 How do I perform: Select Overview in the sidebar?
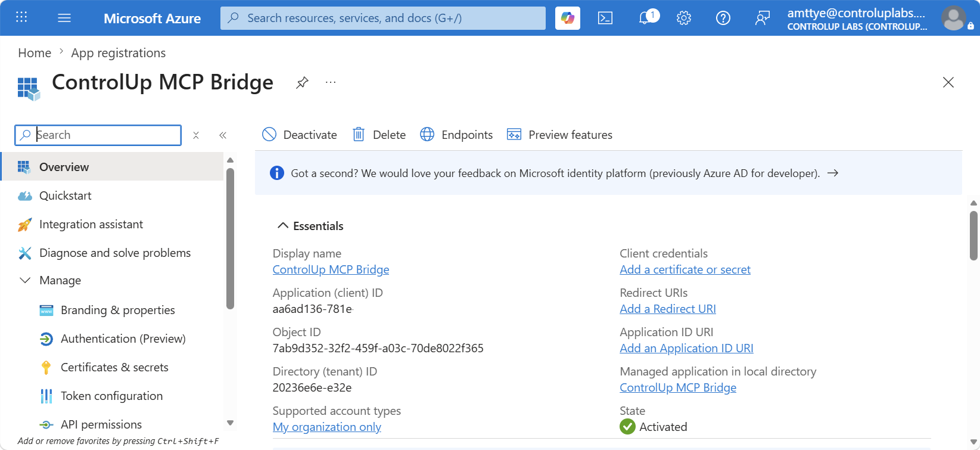point(112,167)
